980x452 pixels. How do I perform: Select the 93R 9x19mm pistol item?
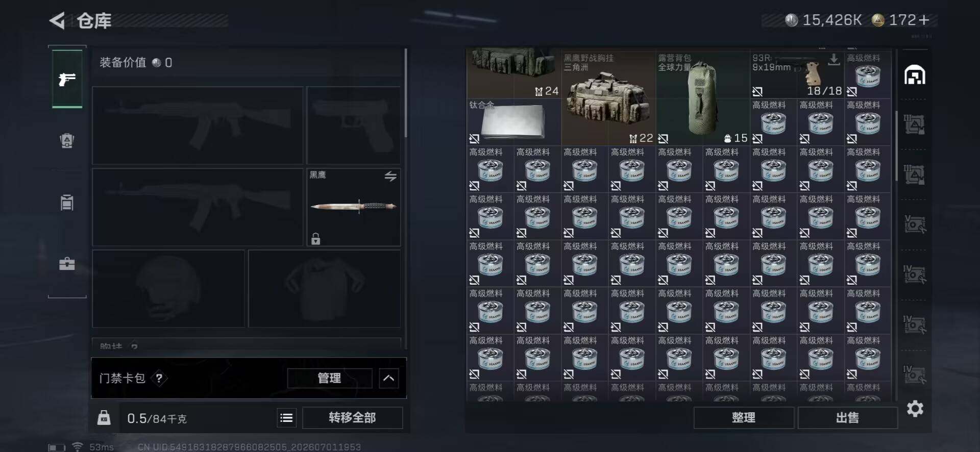tap(797, 74)
